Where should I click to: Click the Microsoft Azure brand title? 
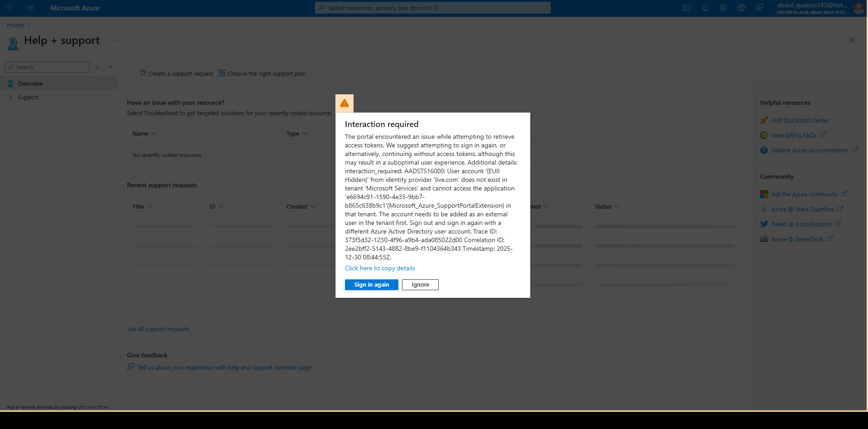[x=75, y=8]
